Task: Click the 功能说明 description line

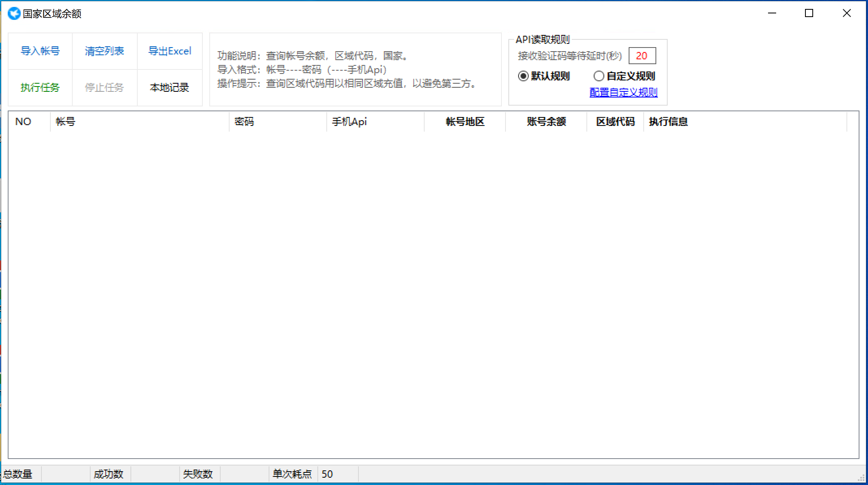Action: [x=313, y=56]
